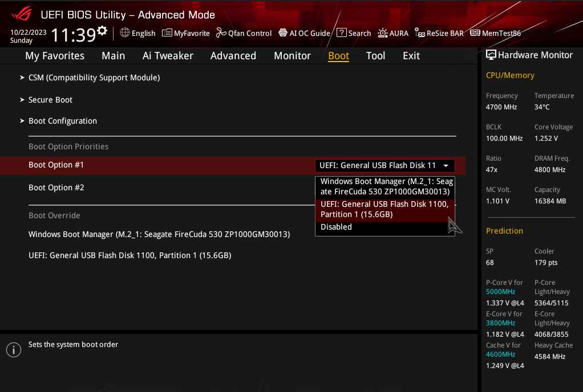583x392 pixels.
Task: Select the Boot Option #2 row
Action: pos(56,187)
